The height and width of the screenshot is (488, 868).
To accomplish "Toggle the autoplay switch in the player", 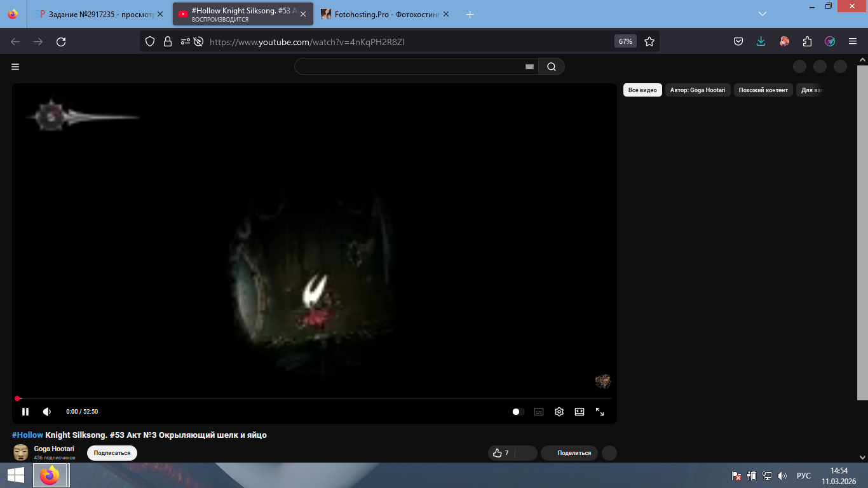I will point(519,412).
